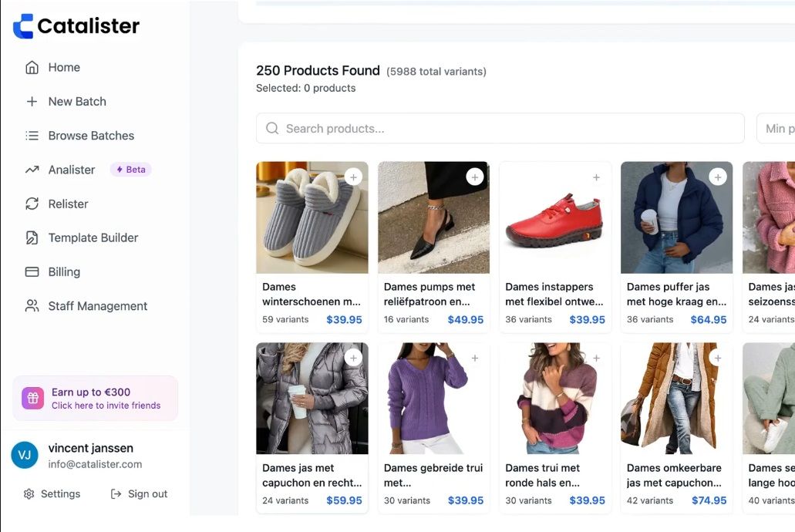The image size is (795, 532).
Task: Click the Staff Management people icon
Action: coord(32,306)
